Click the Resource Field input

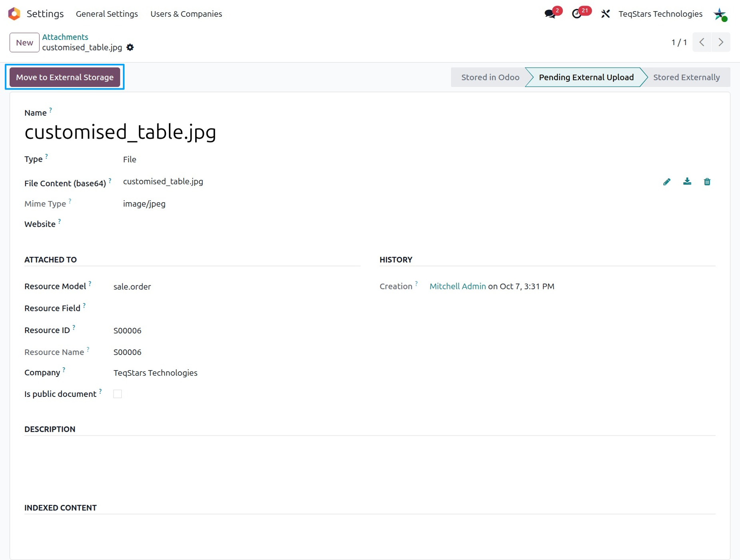click(236, 308)
